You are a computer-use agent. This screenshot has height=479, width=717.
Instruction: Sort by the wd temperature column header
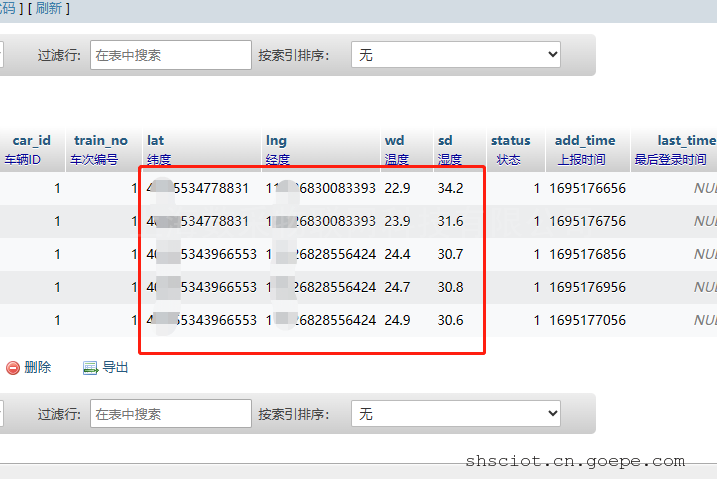click(395, 141)
